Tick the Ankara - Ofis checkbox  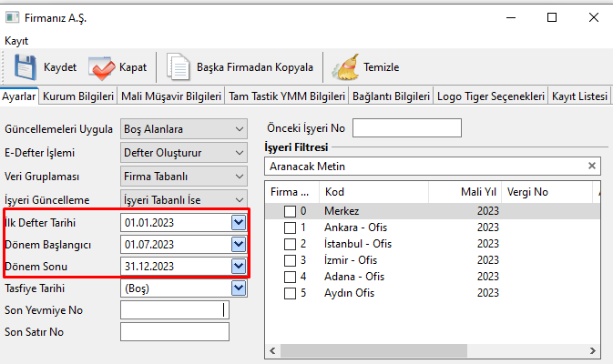290,227
